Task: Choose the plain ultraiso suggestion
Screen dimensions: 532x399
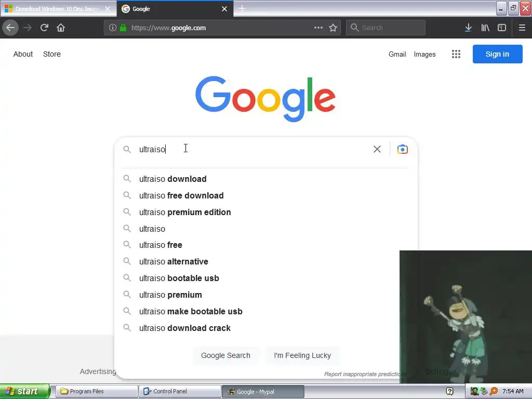Action: (265, 229)
